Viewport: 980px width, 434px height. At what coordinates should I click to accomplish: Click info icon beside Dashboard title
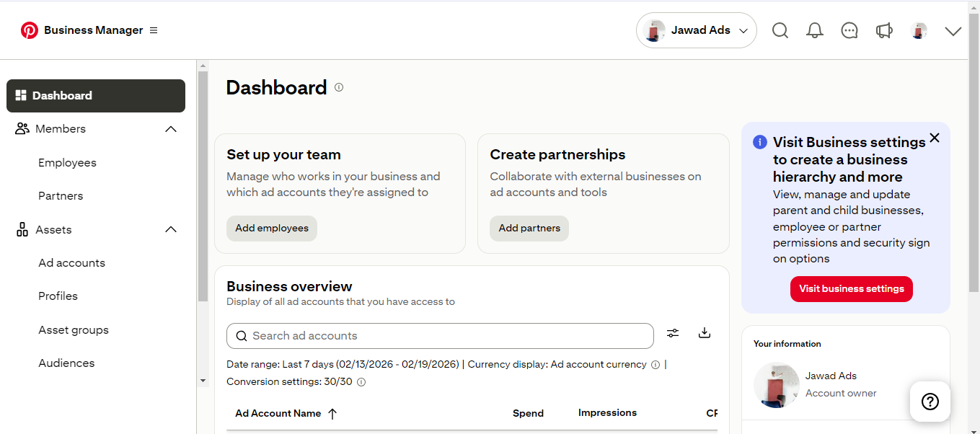click(x=339, y=87)
